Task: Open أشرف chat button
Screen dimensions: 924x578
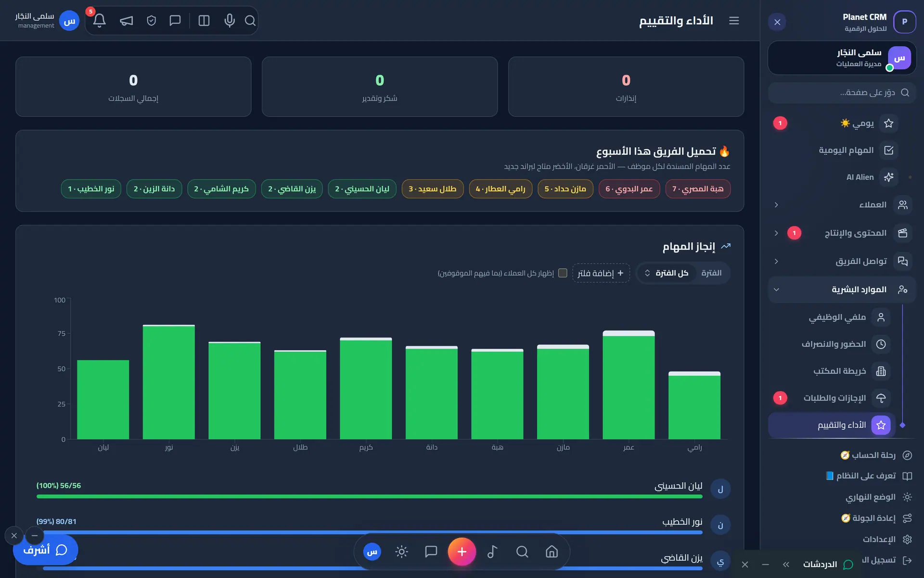Action: click(x=45, y=550)
